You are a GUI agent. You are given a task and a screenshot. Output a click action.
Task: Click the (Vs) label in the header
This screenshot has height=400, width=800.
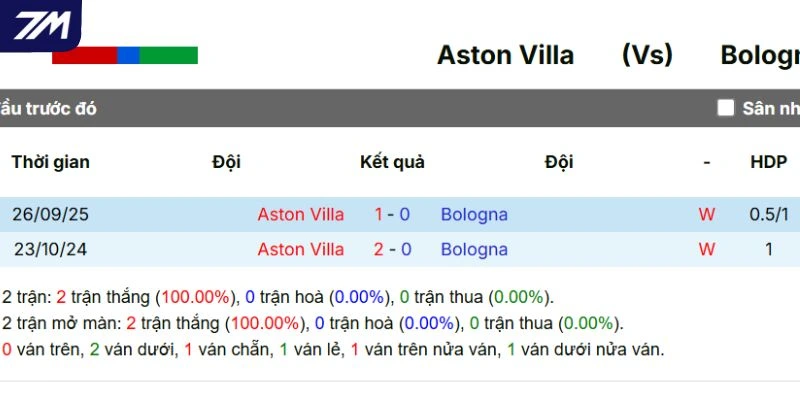click(647, 55)
